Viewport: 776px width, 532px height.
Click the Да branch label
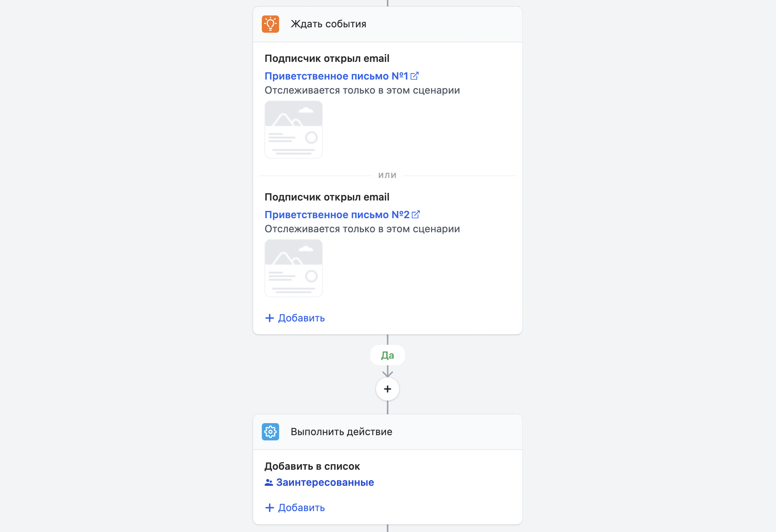pyautogui.click(x=388, y=355)
